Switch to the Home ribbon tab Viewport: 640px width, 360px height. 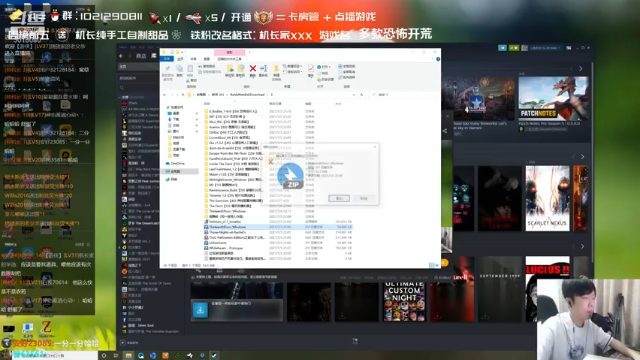click(180, 59)
